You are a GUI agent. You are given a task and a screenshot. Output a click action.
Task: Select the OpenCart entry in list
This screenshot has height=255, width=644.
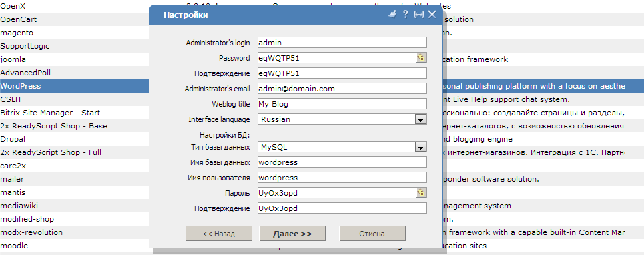92,19
